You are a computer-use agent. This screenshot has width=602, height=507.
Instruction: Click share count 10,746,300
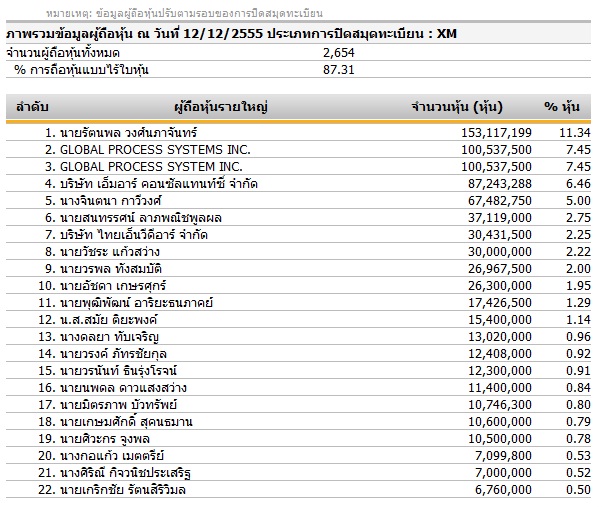[x=499, y=405]
